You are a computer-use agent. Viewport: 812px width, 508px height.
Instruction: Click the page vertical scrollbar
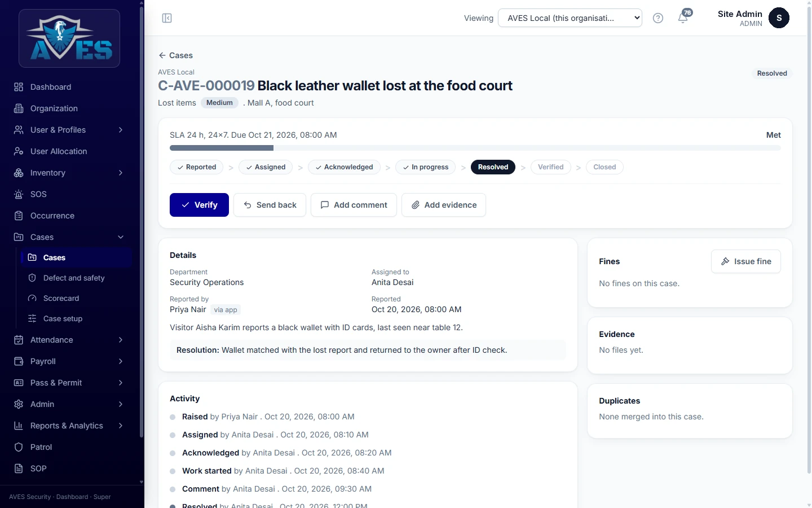(809, 240)
